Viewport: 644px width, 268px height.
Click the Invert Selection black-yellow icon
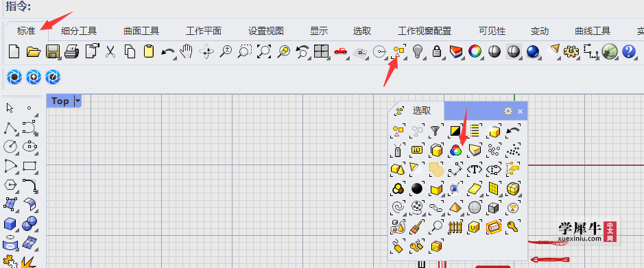click(x=455, y=131)
